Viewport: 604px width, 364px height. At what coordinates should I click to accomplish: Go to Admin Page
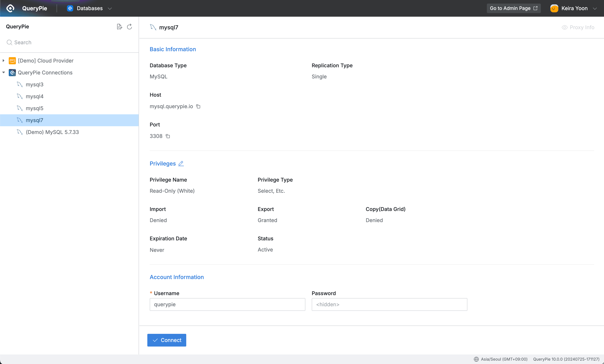point(514,8)
